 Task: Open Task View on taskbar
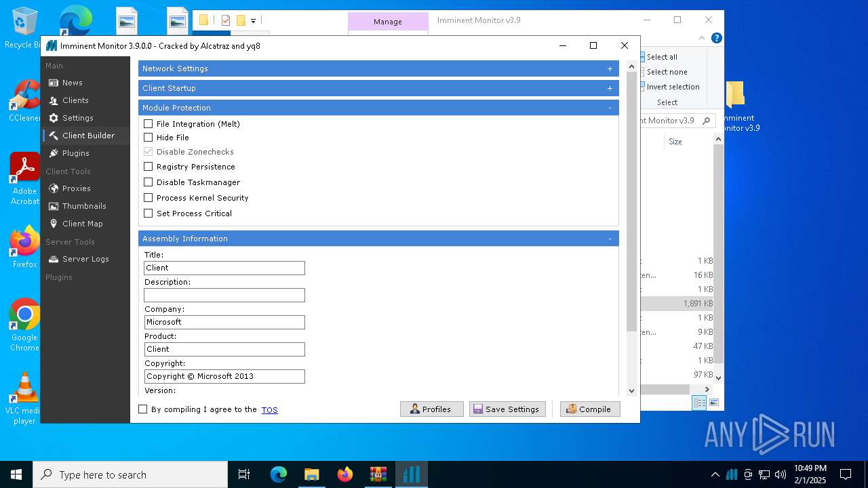pos(244,474)
